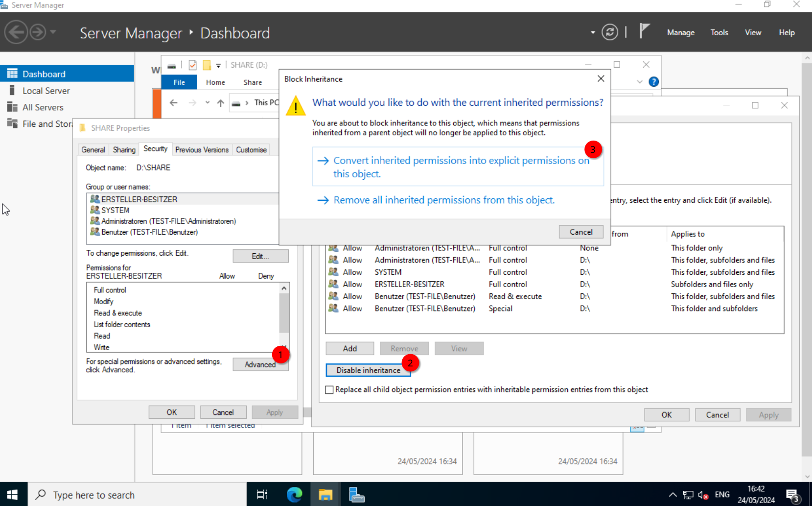This screenshot has width=812, height=506.
Task: Click Add in Advanced Security Settings
Action: click(x=349, y=348)
